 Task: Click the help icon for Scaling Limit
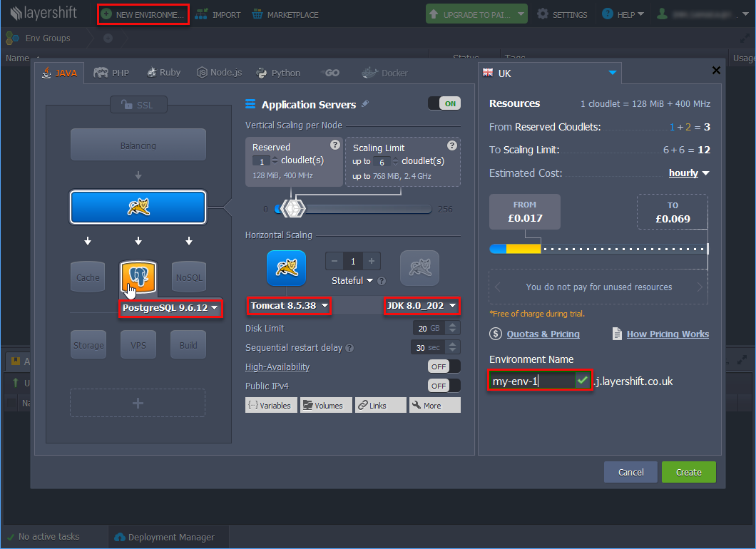tap(451, 145)
